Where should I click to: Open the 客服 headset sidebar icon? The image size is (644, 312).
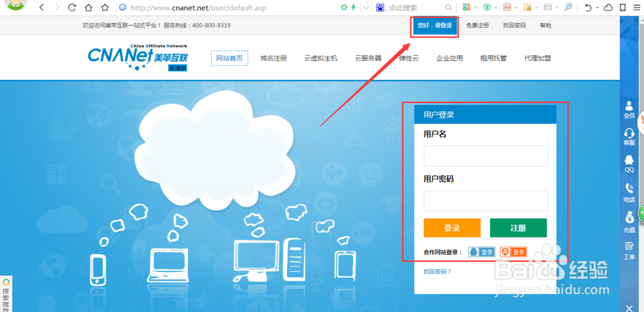coord(629,137)
